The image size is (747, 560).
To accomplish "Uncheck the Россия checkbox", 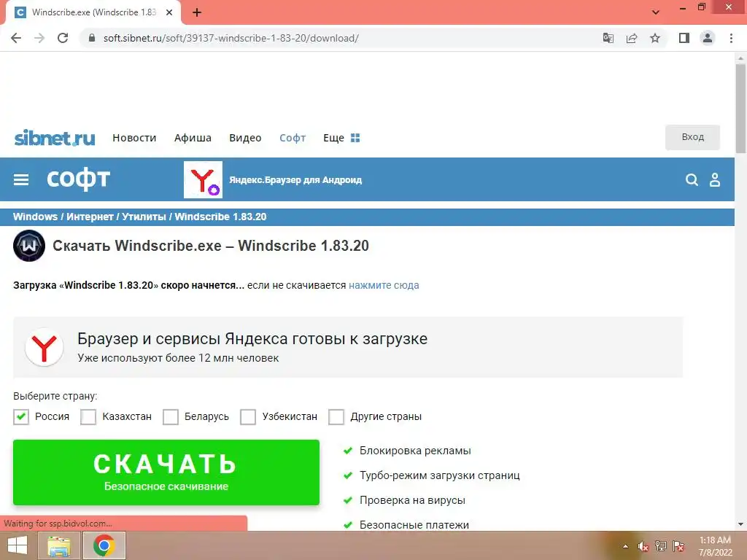I will 21,416.
